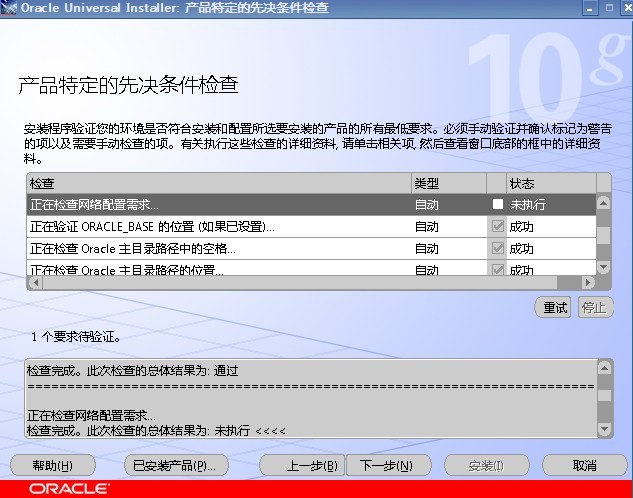Click the Oracle Universal Installer title icon
The height and width of the screenshot is (498, 633).
coord(8,8)
